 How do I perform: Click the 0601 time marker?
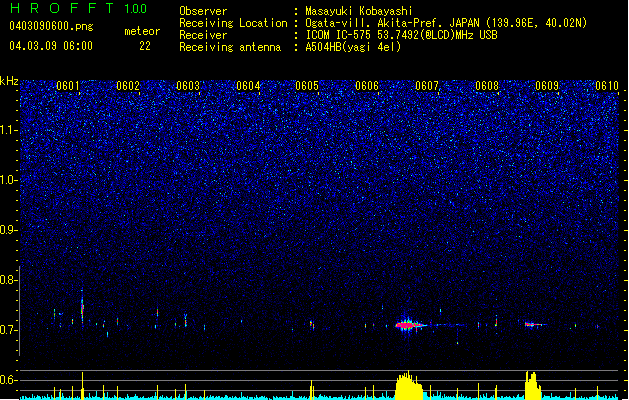point(68,86)
